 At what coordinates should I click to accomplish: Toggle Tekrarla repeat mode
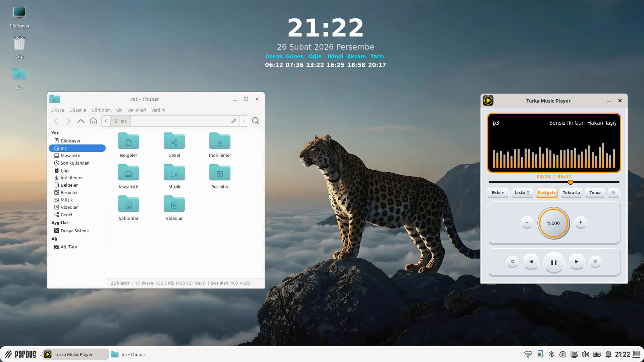tap(571, 193)
